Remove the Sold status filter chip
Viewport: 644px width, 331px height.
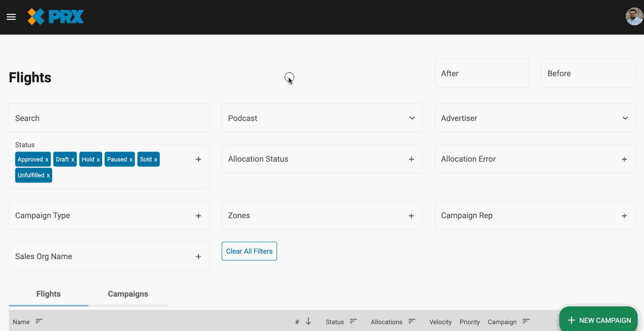(156, 159)
